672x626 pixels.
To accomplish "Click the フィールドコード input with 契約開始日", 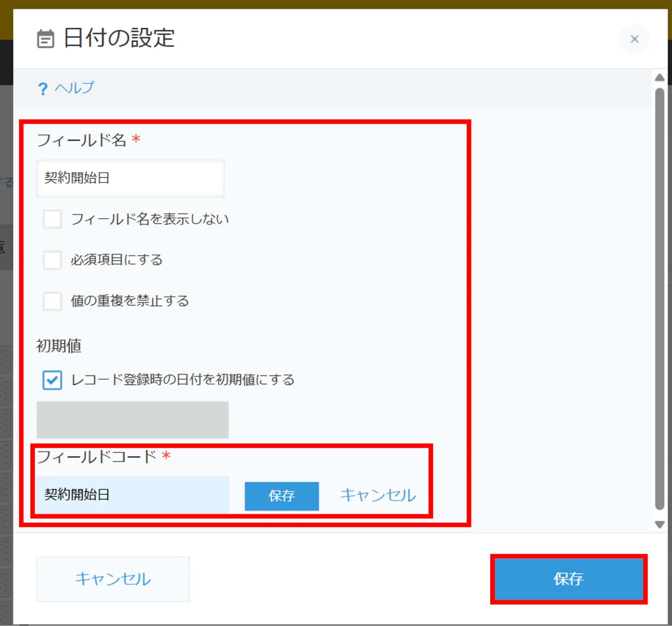I will pos(132,495).
